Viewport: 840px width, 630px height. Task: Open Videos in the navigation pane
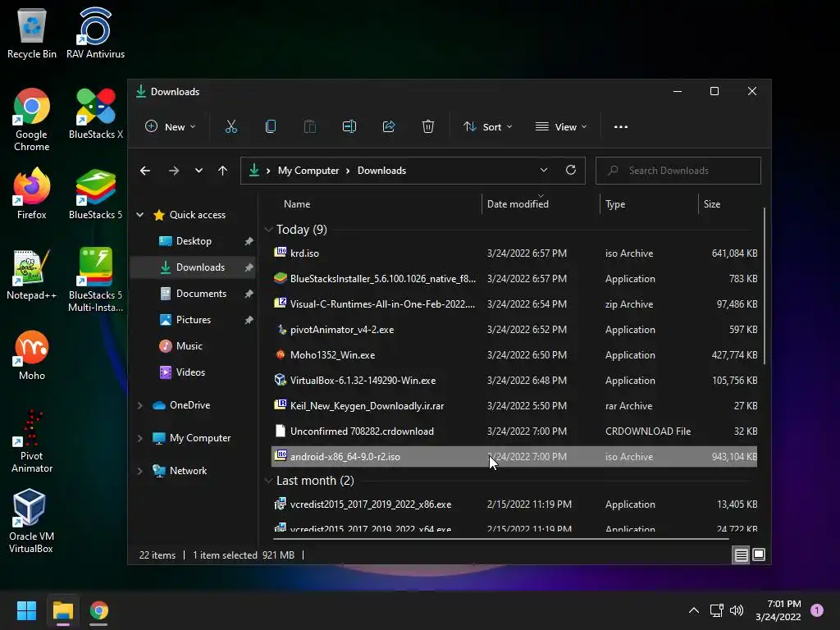pyautogui.click(x=190, y=372)
